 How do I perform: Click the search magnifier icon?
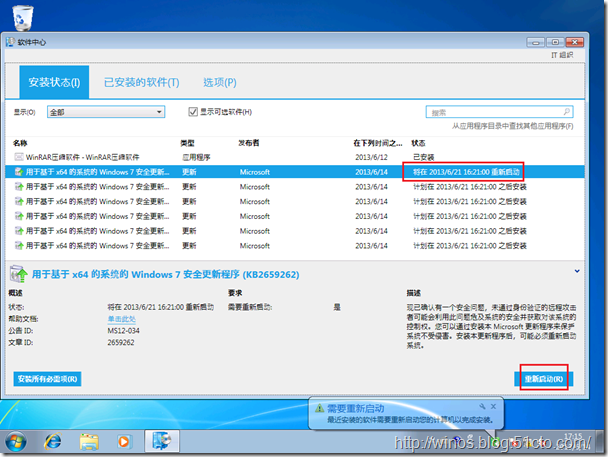pos(567,112)
